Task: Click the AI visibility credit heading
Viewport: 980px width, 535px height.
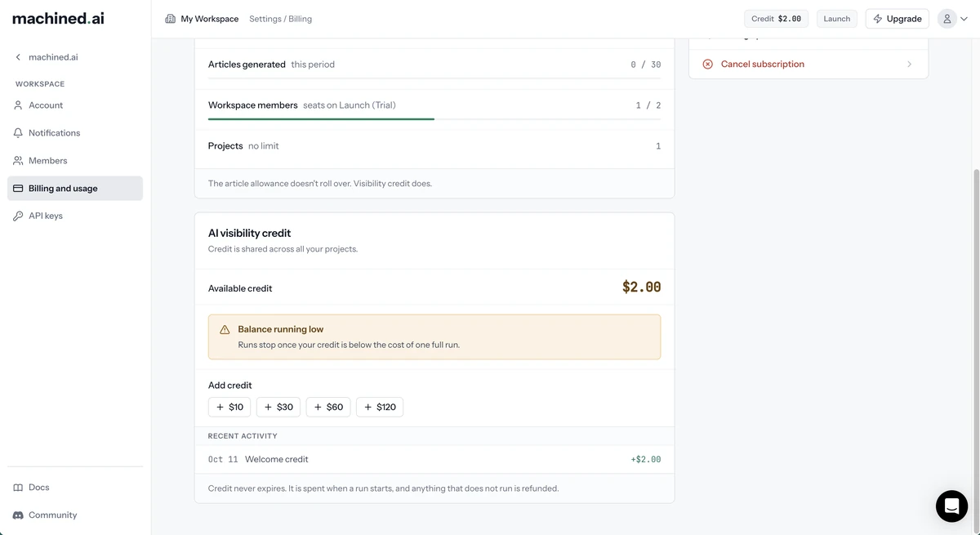Action: click(x=250, y=233)
